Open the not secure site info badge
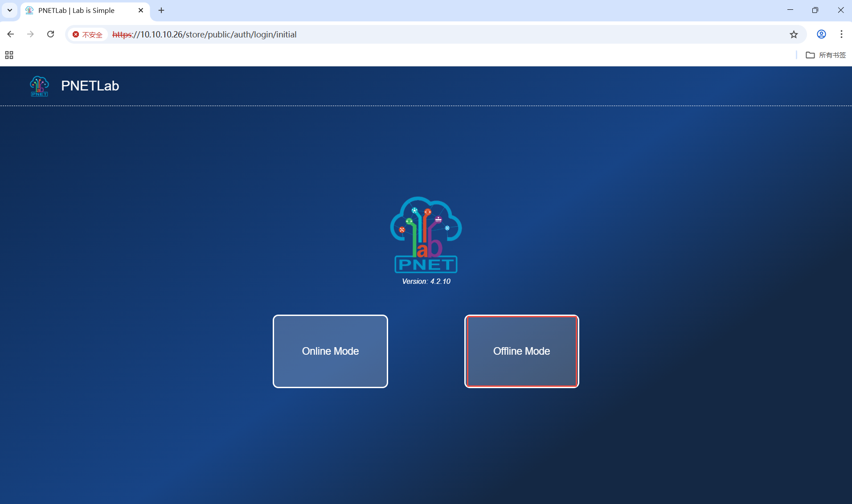This screenshot has height=504, width=852. pos(88,34)
